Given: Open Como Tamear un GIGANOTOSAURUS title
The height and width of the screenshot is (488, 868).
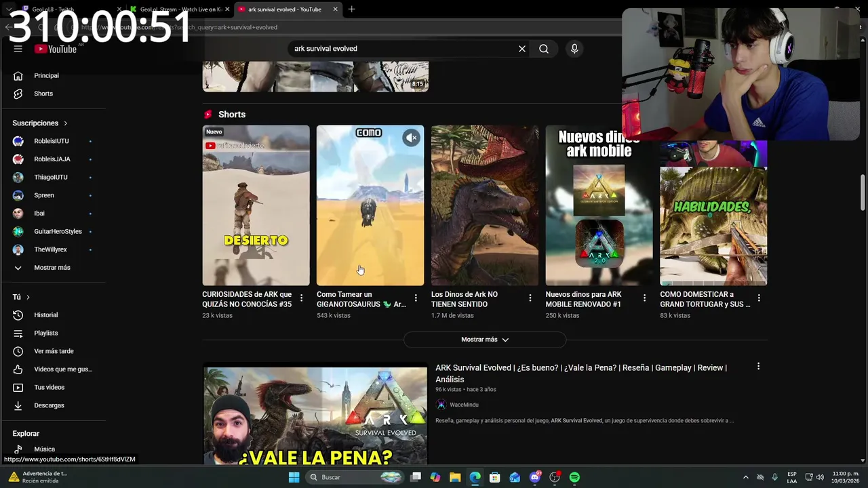Looking at the screenshot, I should tap(361, 299).
